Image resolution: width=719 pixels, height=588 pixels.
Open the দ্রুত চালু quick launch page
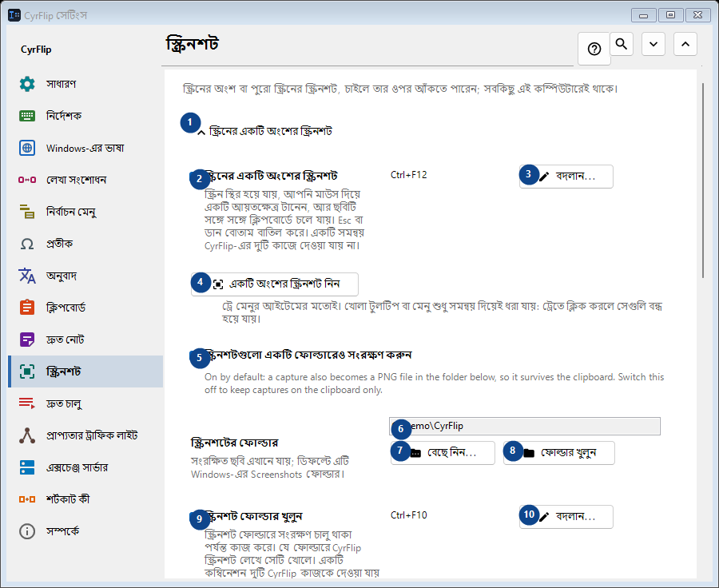pyautogui.click(x=85, y=403)
